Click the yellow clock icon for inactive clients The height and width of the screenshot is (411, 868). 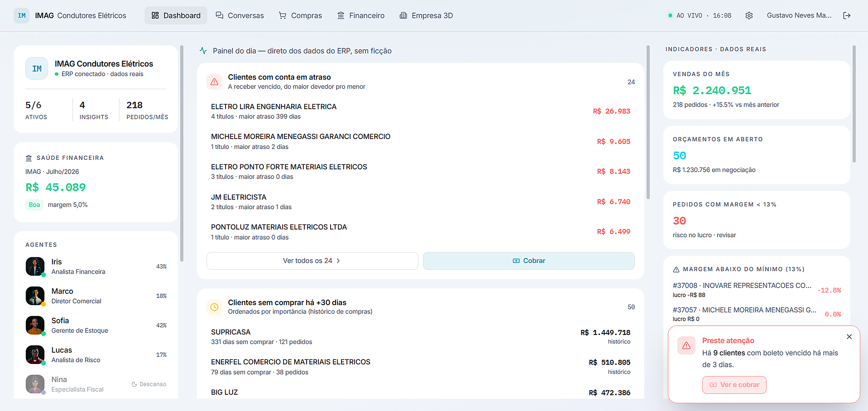click(x=214, y=307)
